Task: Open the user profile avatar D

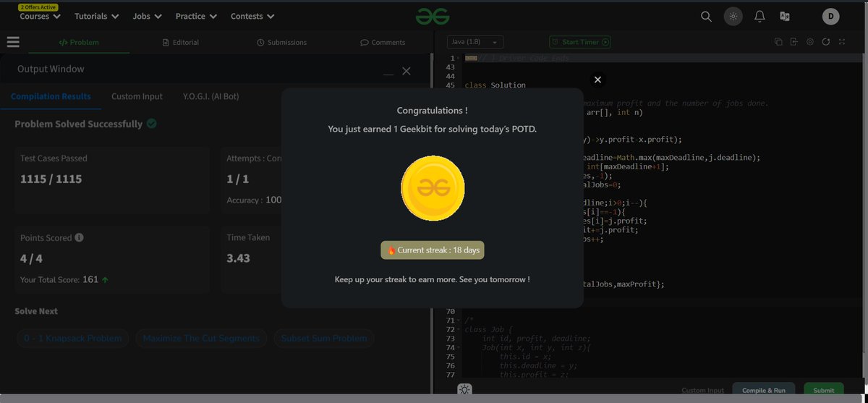Action: click(830, 16)
